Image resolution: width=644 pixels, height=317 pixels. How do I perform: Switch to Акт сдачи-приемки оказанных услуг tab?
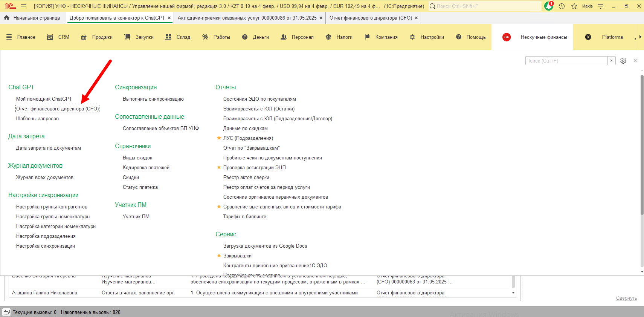click(x=247, y=18)
